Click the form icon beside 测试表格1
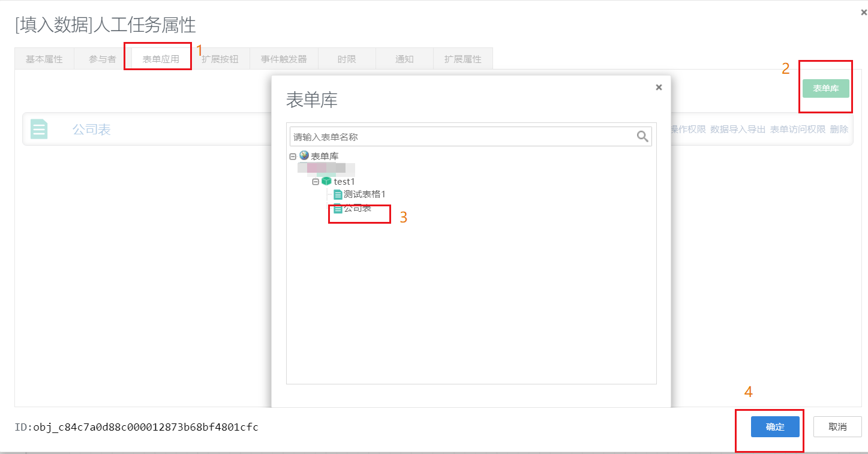This screenshot has width=868, height=454. 337,194
